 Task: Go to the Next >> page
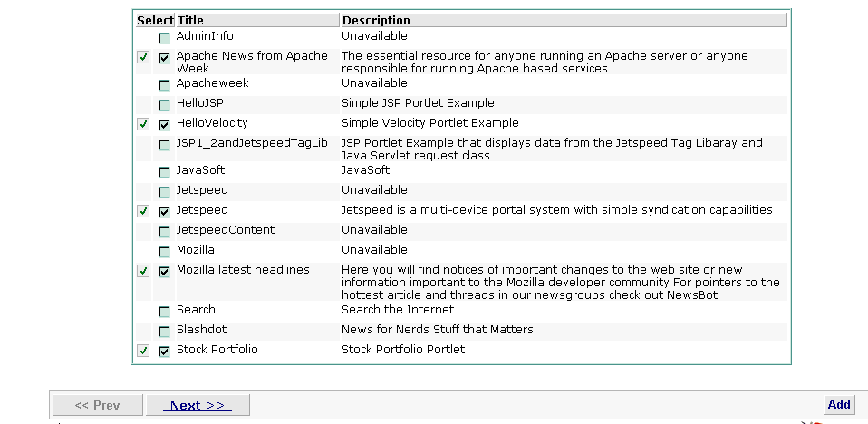point(198,405)
